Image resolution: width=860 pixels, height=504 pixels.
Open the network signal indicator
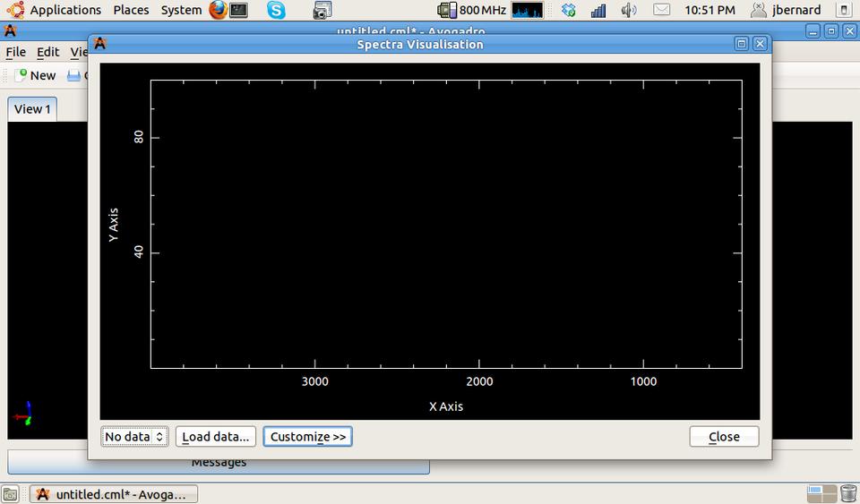coord(598,11)
